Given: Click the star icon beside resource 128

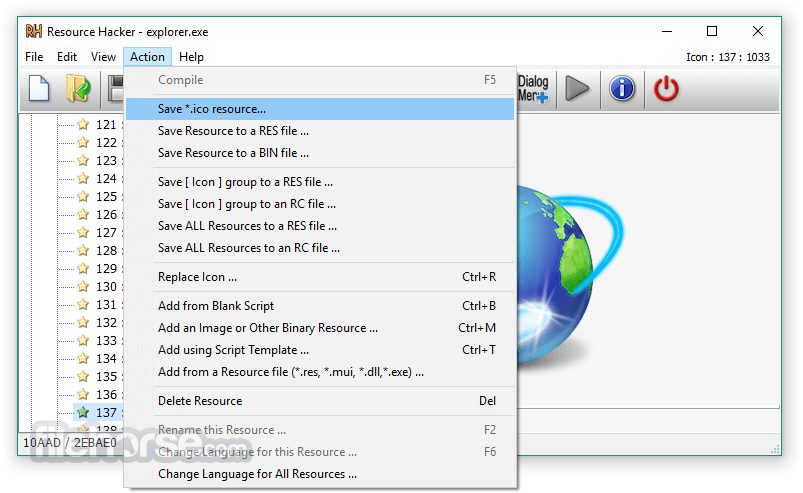Looking at the screenshot, I should (83, 250).
